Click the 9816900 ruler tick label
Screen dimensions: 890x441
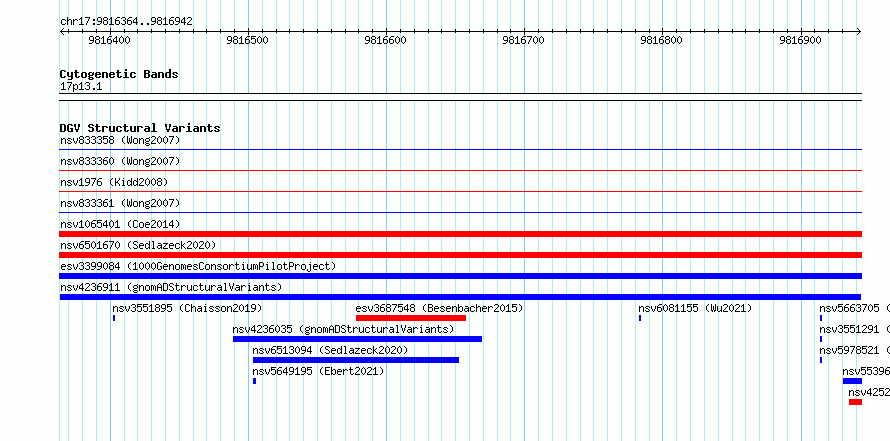click(800, 40)
